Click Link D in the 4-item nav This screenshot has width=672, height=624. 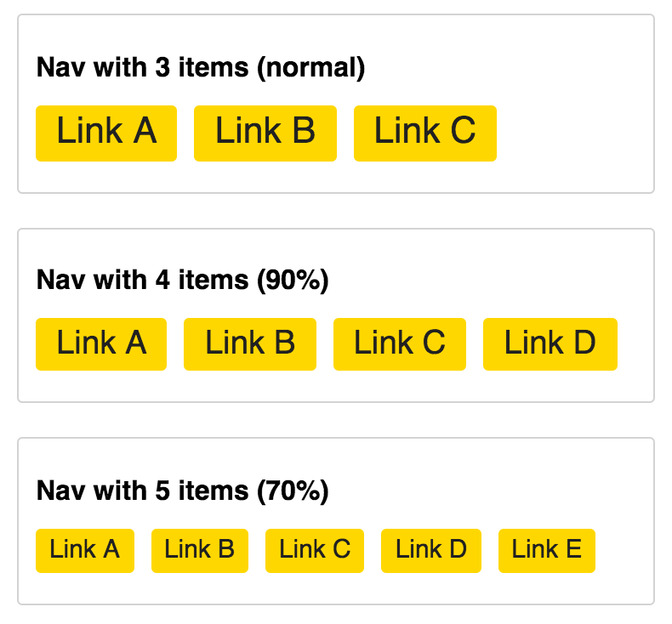[550, 343]
